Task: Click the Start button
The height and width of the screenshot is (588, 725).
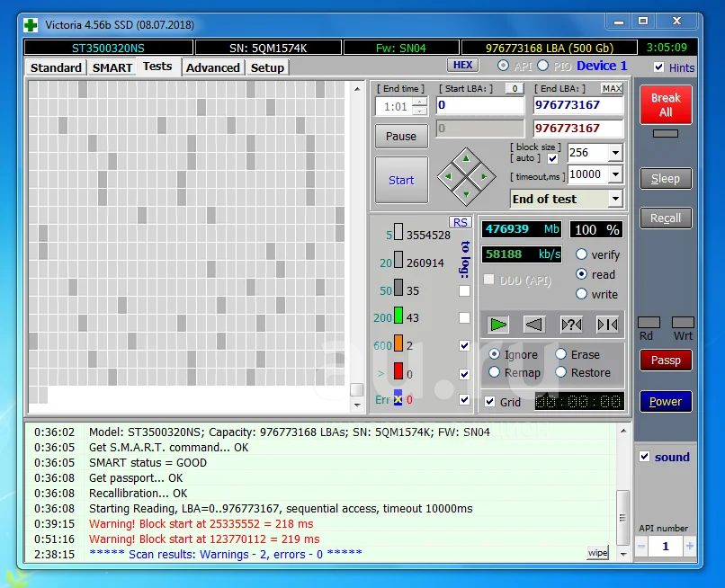Action: [x=401, y=180]
